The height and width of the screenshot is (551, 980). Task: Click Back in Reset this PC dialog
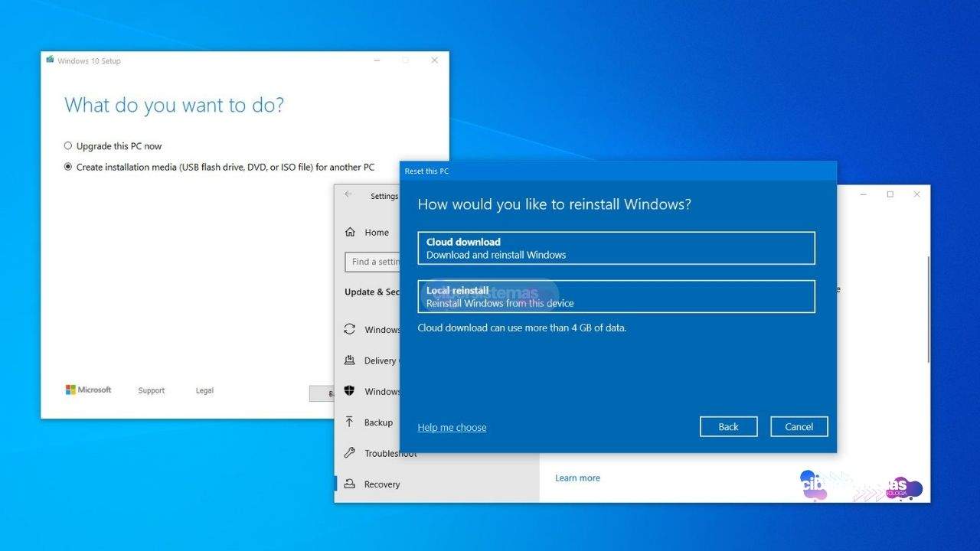(x=729, y=426)
